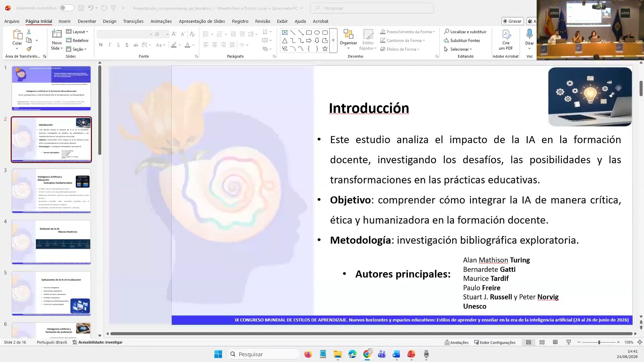Click Redefinir button

(77, 40)
